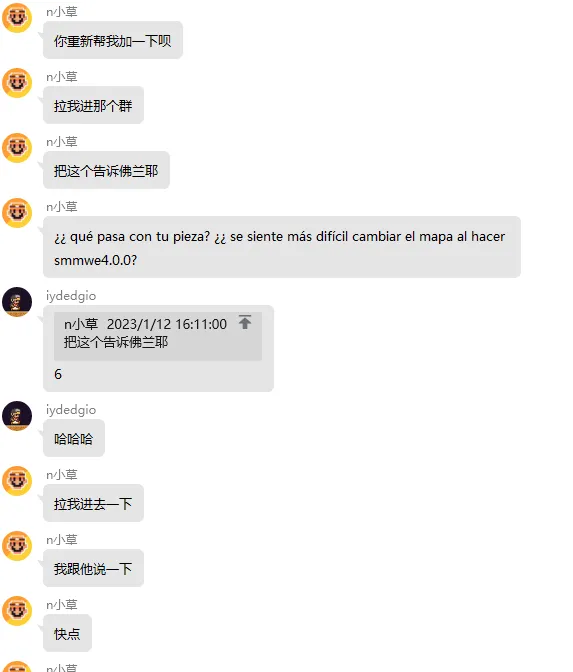The width and height of the screenshot is (573, 672).
Task: Click the jump-to-original arrow in quoted message
Action: [245, 322]
